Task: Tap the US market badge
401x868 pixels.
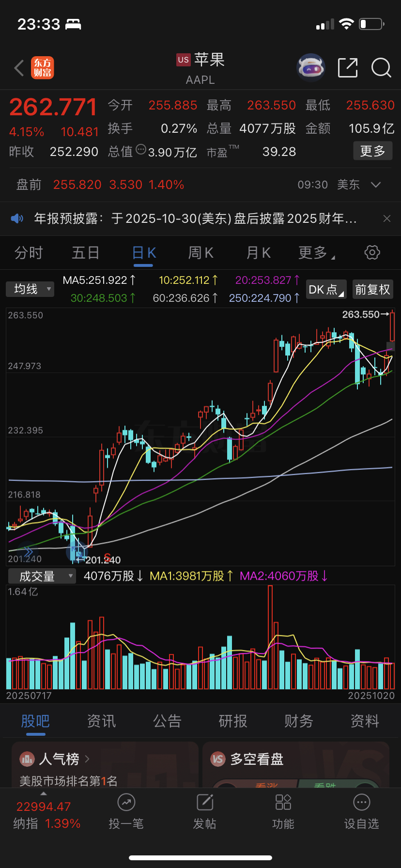Action: coord(183,60)
